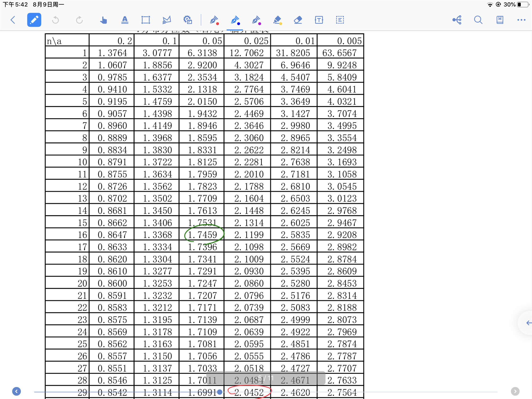Image resolution: width=532 pixels, height=399 pixels.
Task: Choose the rectangle selection tool
Action: point(145,20)
